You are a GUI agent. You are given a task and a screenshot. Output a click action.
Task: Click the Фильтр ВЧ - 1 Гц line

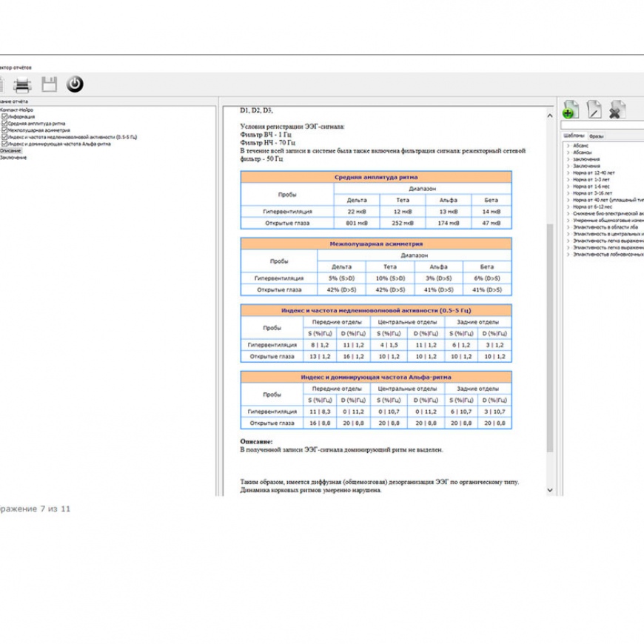tap(266, 134)
